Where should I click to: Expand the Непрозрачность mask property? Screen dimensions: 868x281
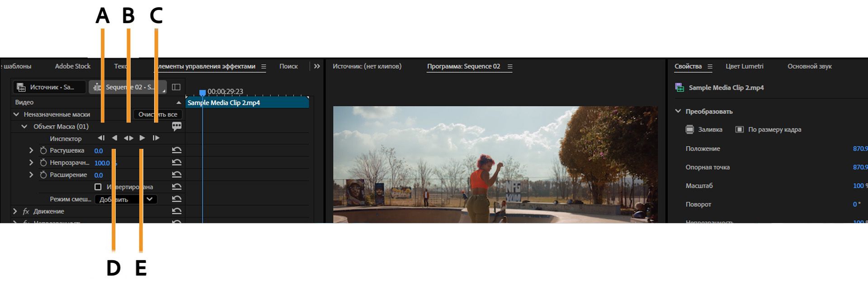click(31, 162)
